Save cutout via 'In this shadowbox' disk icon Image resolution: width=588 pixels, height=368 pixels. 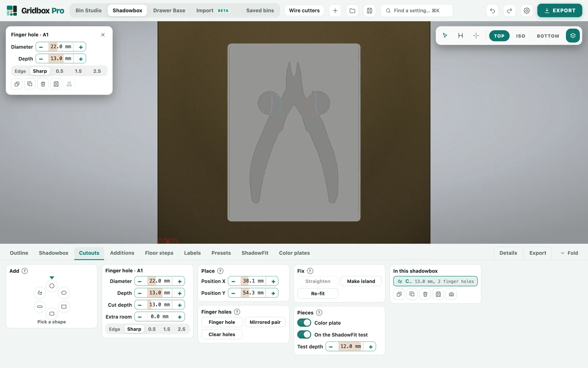click(438, 294)
